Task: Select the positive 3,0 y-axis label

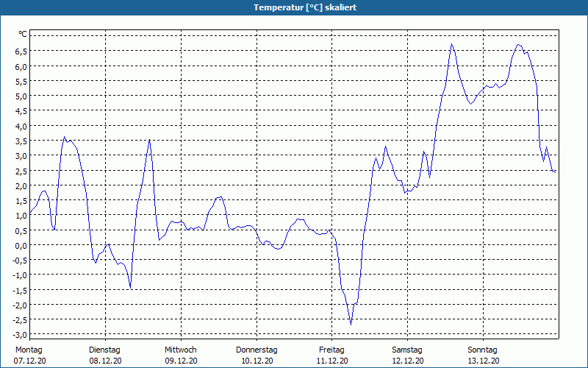Action: [21, 156]
